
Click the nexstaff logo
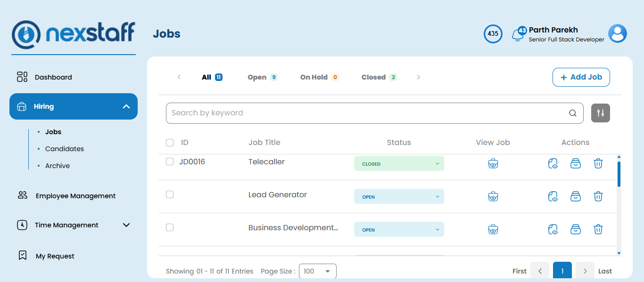74,35
